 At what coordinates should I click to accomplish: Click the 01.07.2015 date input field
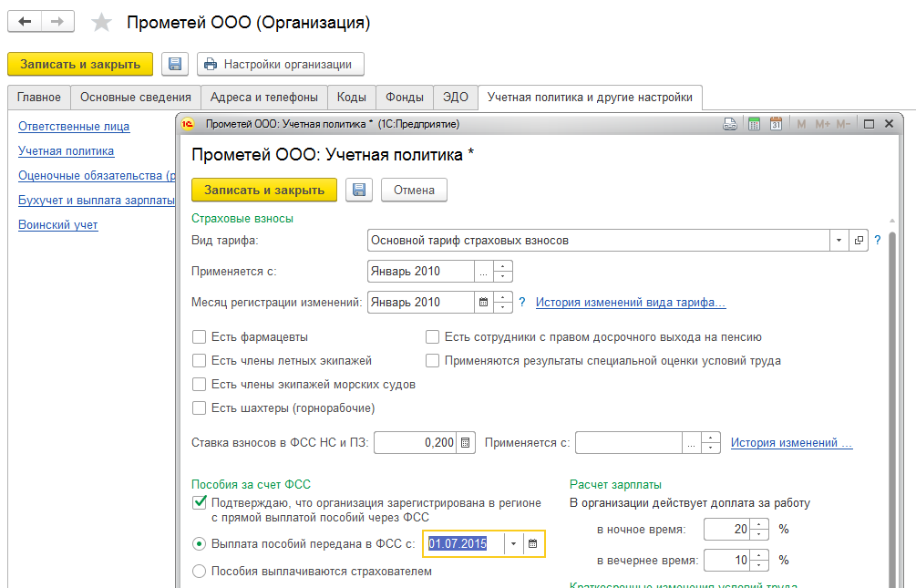coord(465,543)
